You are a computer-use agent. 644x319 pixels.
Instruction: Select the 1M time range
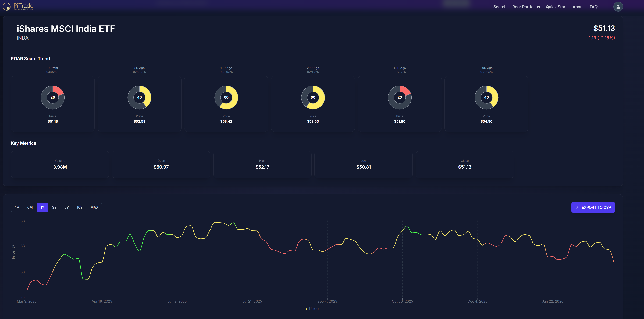click(17, 207)
